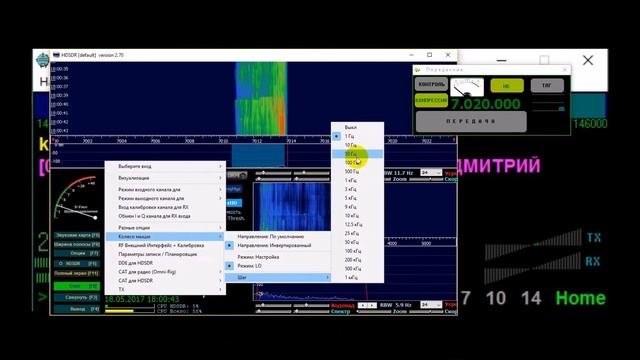The image size is (640, 360).
Task: Open the Выберите вход submenu
Action: click(165, 167)
